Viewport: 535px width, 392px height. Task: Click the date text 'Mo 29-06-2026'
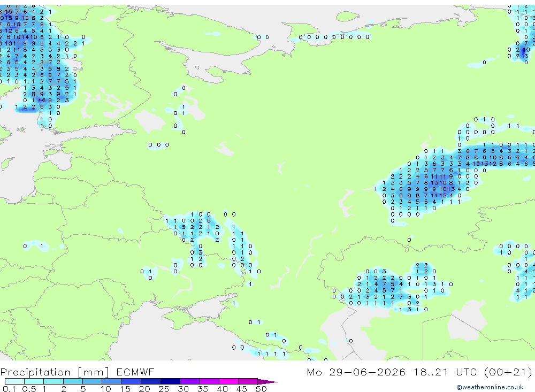point(356,372)
